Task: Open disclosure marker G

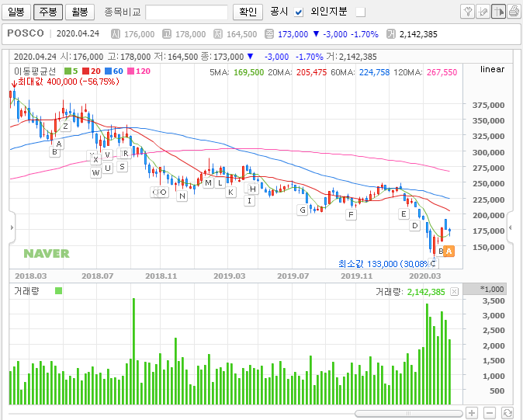Action: click(302, 210)
